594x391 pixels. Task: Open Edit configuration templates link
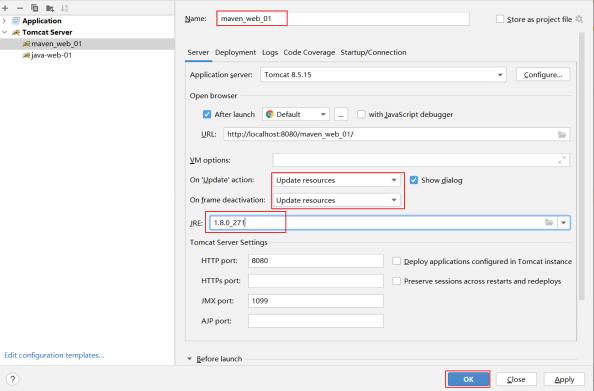tap(54, 355)
